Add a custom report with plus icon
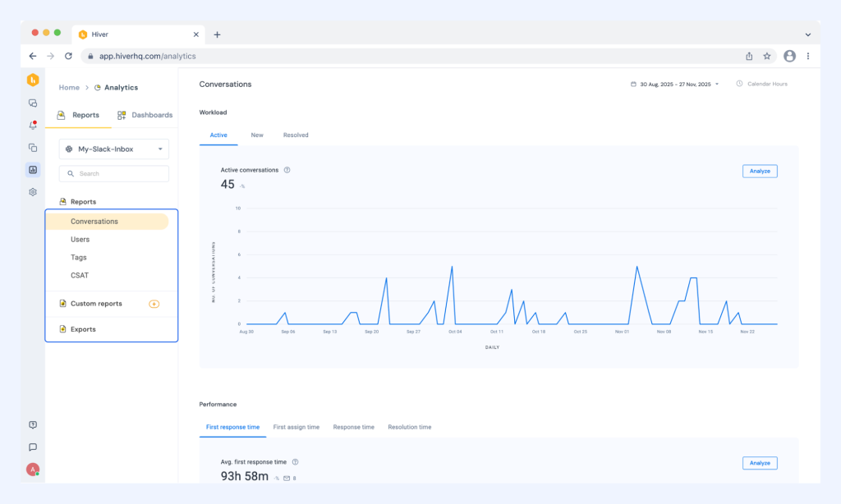Screen dimensions: 841x504 pos(154,304)
